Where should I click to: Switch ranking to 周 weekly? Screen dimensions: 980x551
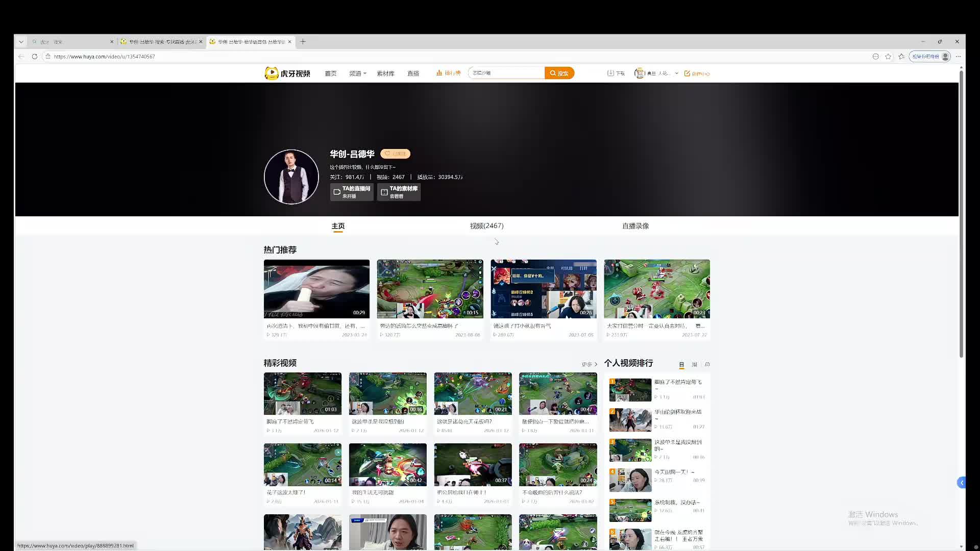694,364
